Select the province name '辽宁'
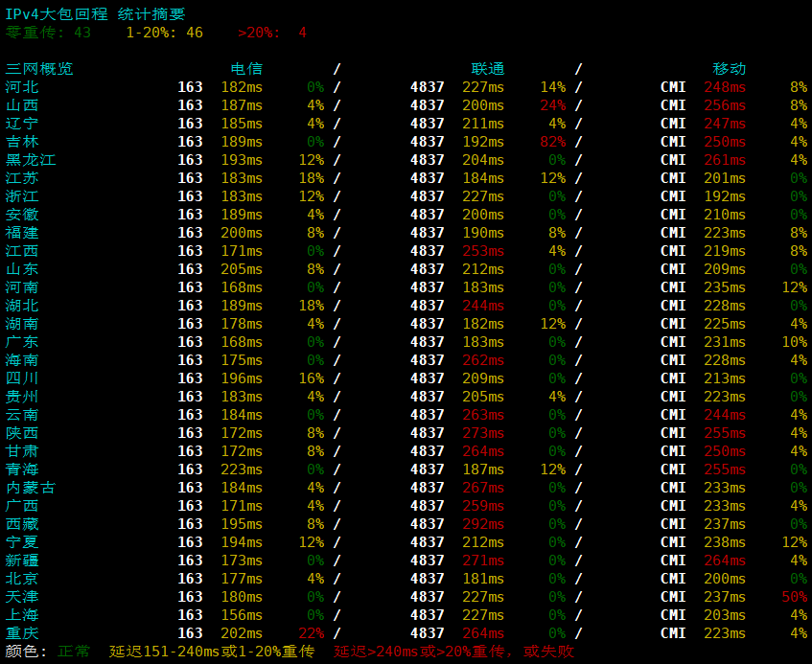Screen dimensions: 812x664 pos(22,124)
